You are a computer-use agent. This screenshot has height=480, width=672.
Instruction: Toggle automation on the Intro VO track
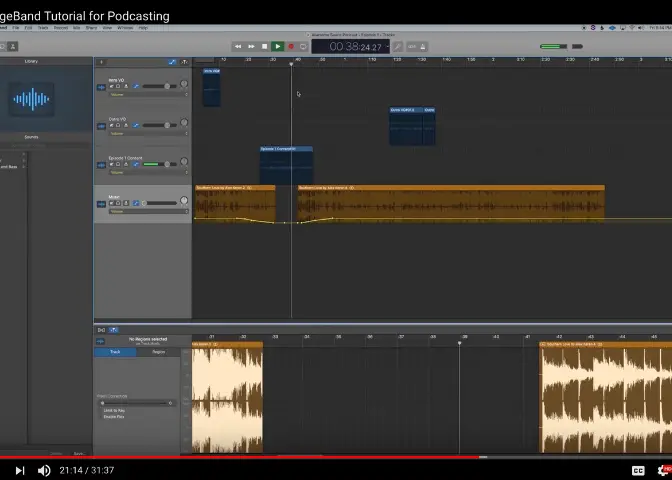(136, 87)
